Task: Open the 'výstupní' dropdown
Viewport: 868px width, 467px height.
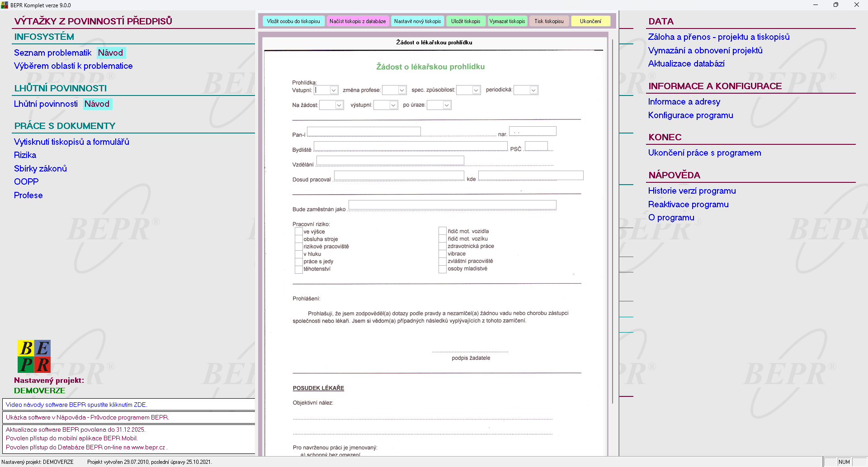Action: coord(393,105)
